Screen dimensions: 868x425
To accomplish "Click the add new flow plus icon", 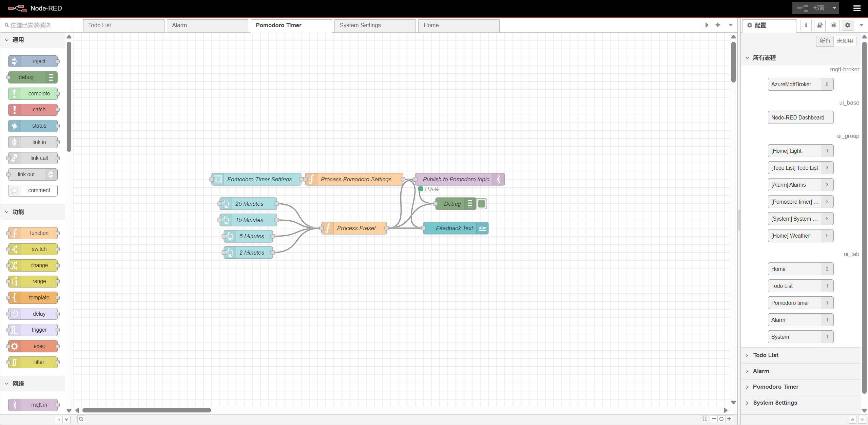I will click(718, 25).
